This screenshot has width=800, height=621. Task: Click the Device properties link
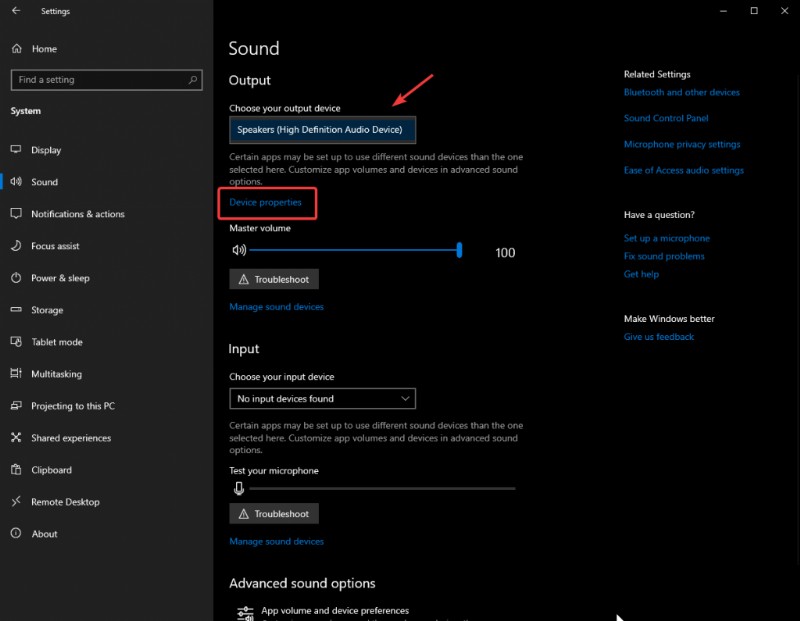pos(267,203)
